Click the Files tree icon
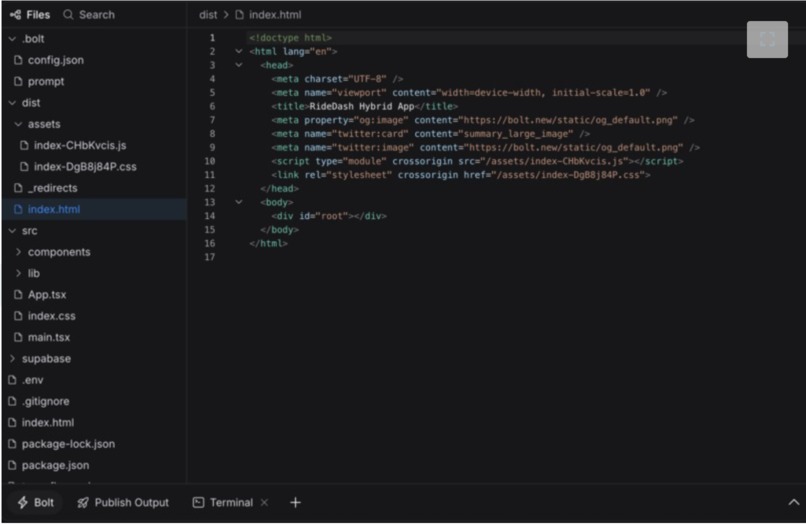This screenshot has width=806, height=524. coord(15,15)
